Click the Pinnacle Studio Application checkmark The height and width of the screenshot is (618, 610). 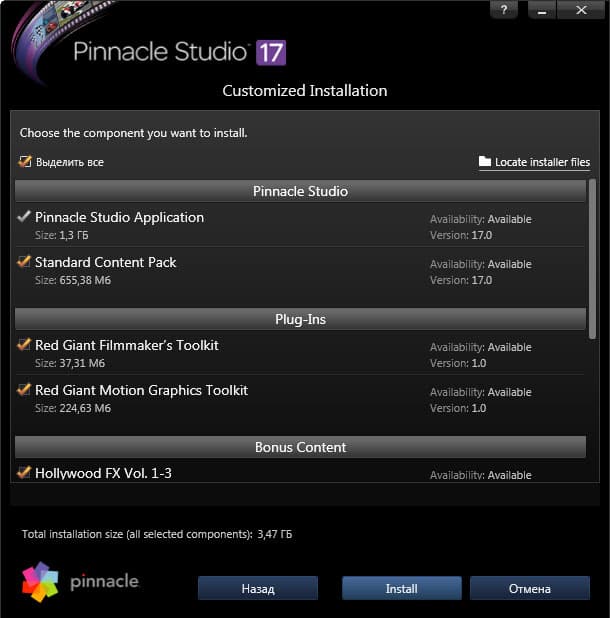point(24,217)
